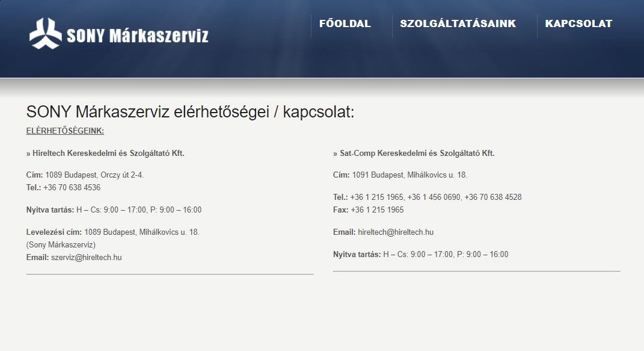Click the szerviz@hireltech.hu email address
644x351 pixels.
(86, 258)
